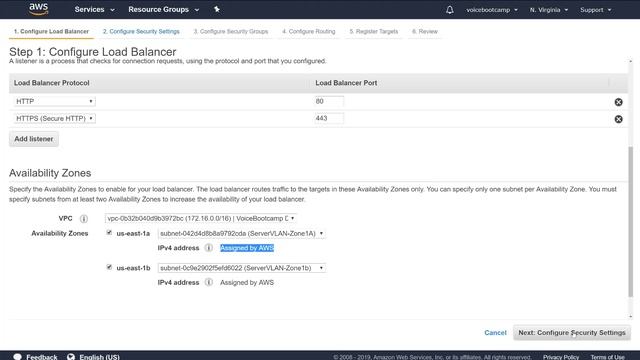640x360 pixels.
Task: Open the Privacy Policy link
Action: click(560, 357)
